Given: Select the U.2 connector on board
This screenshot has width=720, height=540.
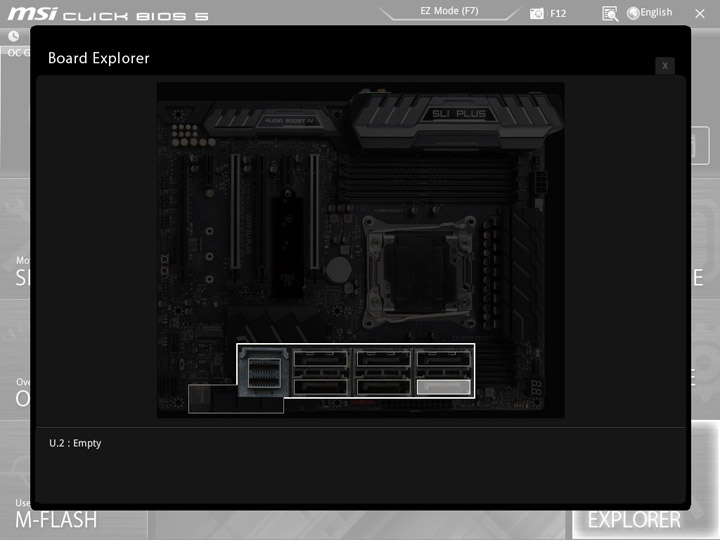Looking at the screenshot, I should (x=264, y=372).
